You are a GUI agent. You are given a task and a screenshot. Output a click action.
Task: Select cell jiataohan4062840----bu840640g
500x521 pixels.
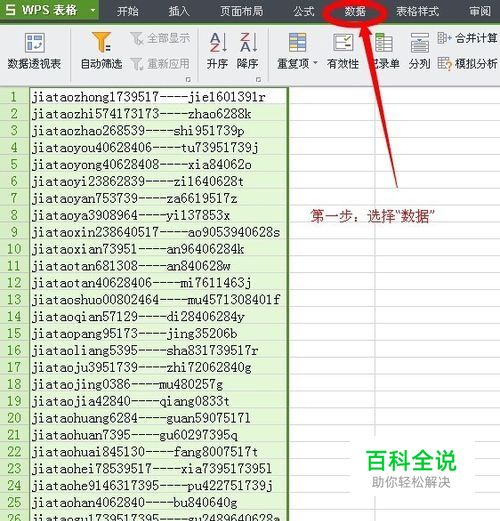(x=158, y=502)
